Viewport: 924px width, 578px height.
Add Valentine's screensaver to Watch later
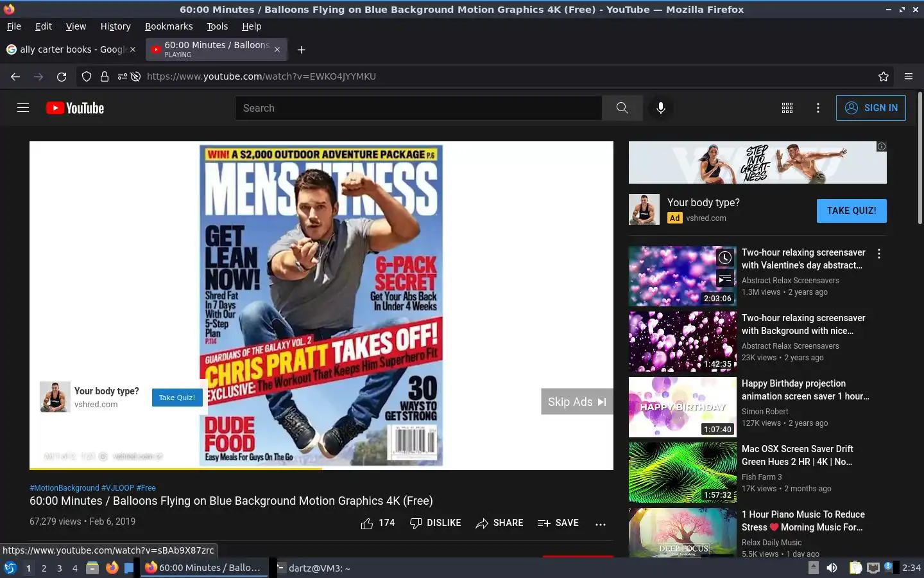725,258
